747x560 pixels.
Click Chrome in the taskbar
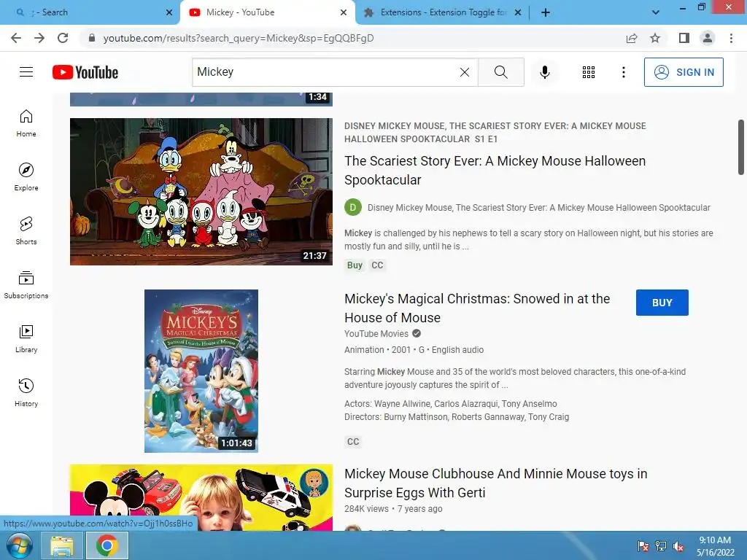(107, 545)
